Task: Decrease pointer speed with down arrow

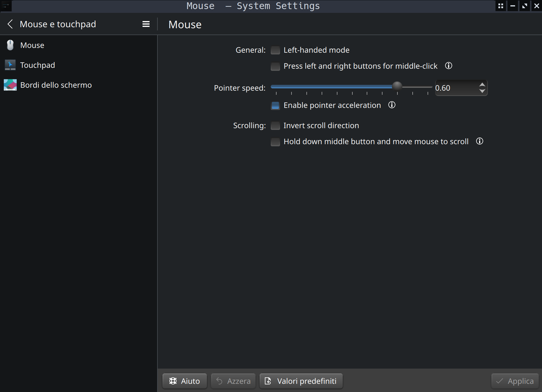Action: click(x=482, y=91)
